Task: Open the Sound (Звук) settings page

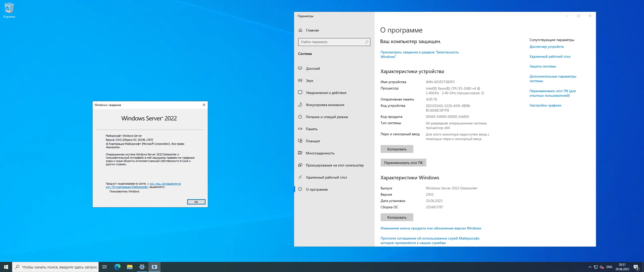Action: pos(309,81)
